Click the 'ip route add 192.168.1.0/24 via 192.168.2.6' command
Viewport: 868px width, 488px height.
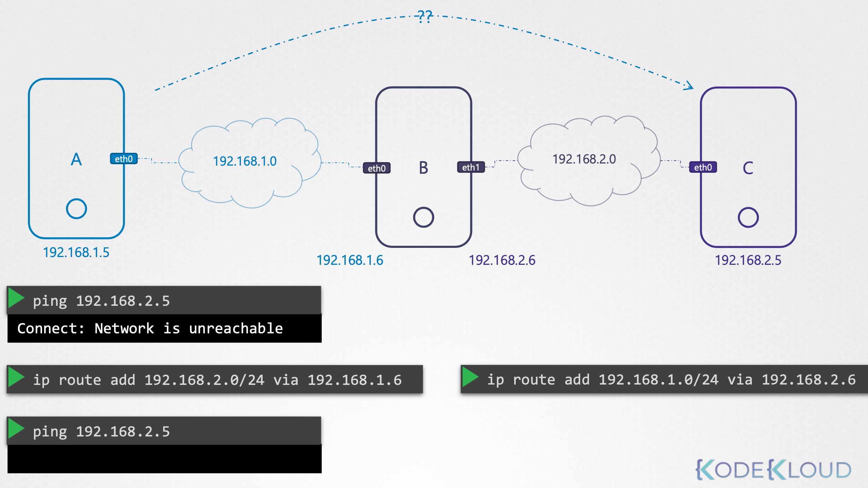coord(671,380)
